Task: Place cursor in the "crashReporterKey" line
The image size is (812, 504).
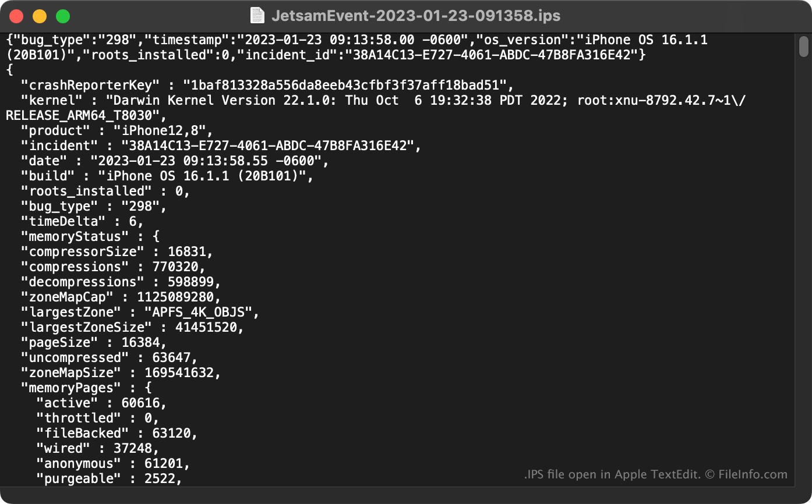Action: click(267, 85)
